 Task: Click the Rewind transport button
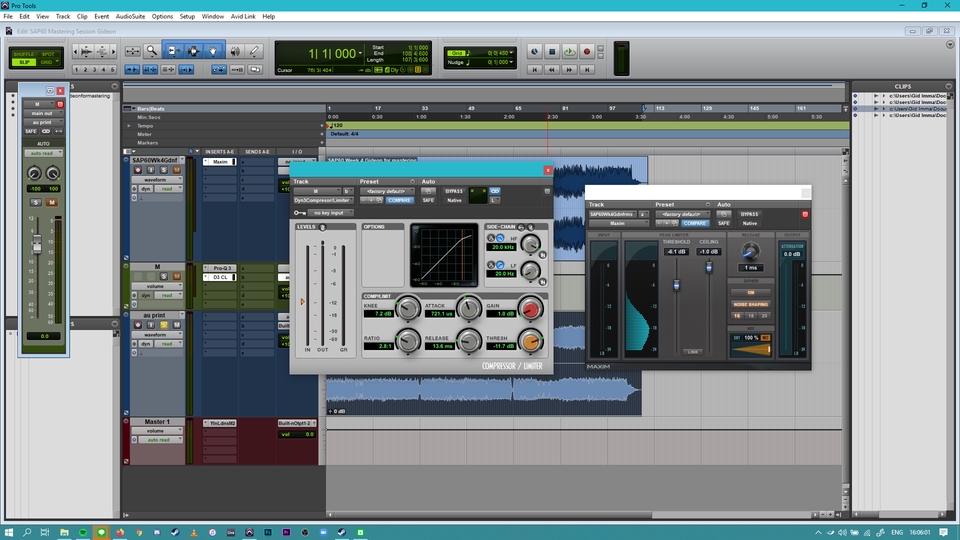pos(552,70)
